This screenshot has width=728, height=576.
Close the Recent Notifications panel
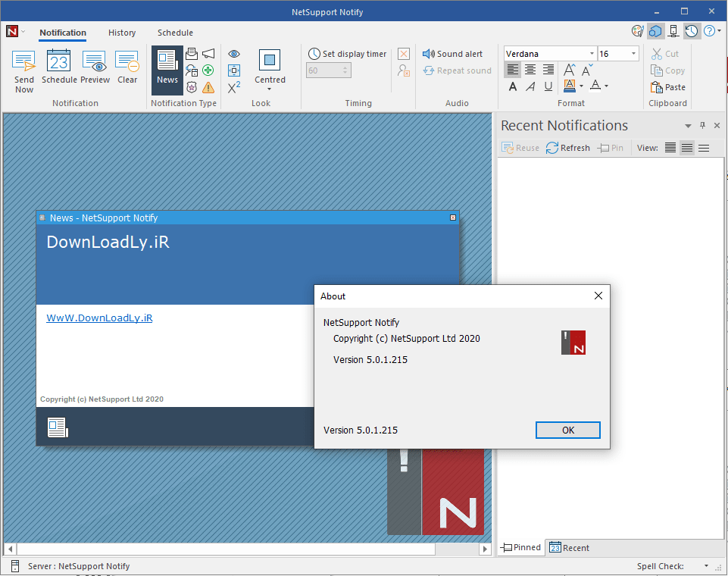click(x=717, y=125)
